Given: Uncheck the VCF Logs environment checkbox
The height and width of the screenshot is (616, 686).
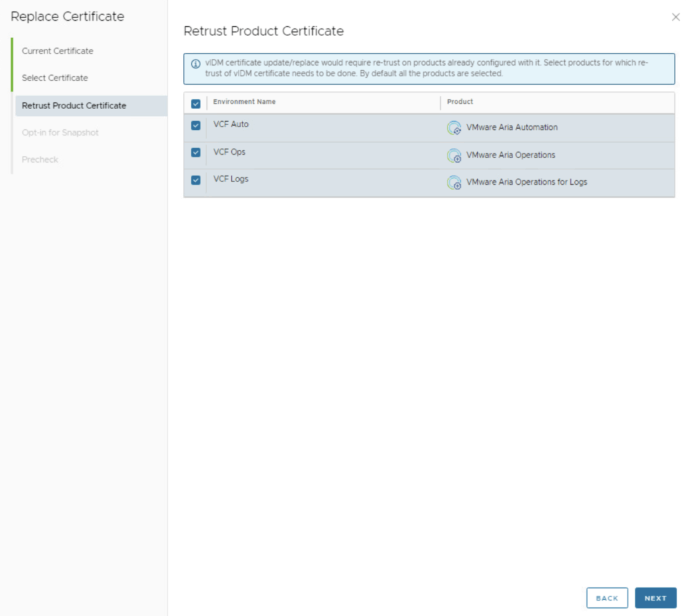Looking at the screenshot, I should [196, 180].
